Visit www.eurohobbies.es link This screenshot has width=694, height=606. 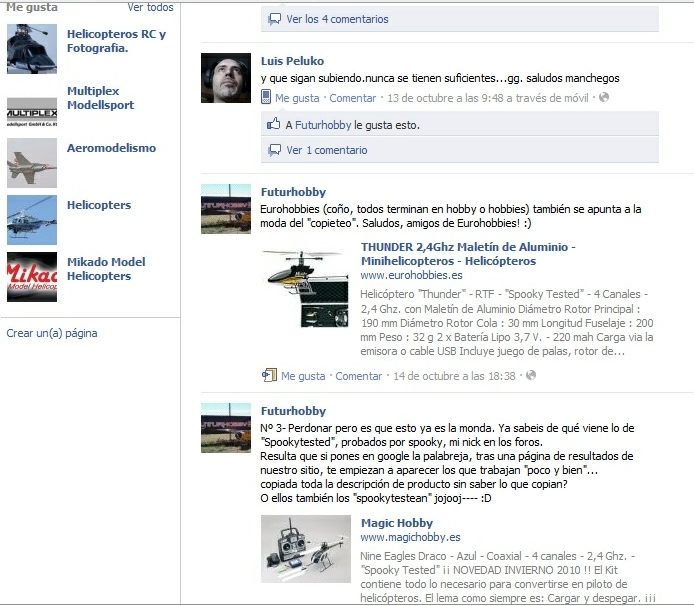click(411, 275)
